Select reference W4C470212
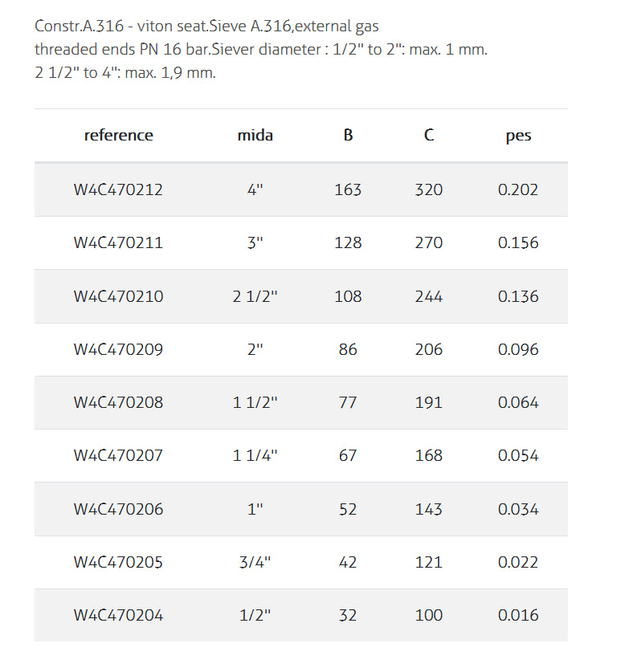 coord(118,190)
